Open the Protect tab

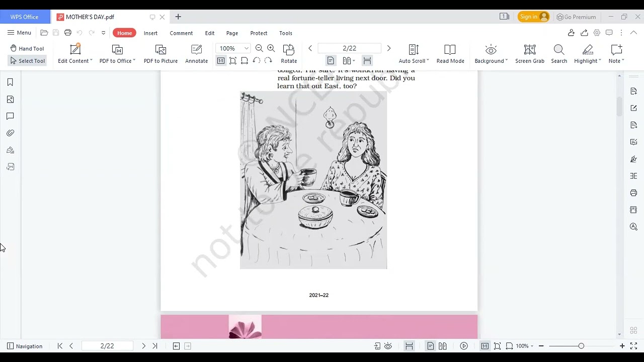click(x=259, y=33)
